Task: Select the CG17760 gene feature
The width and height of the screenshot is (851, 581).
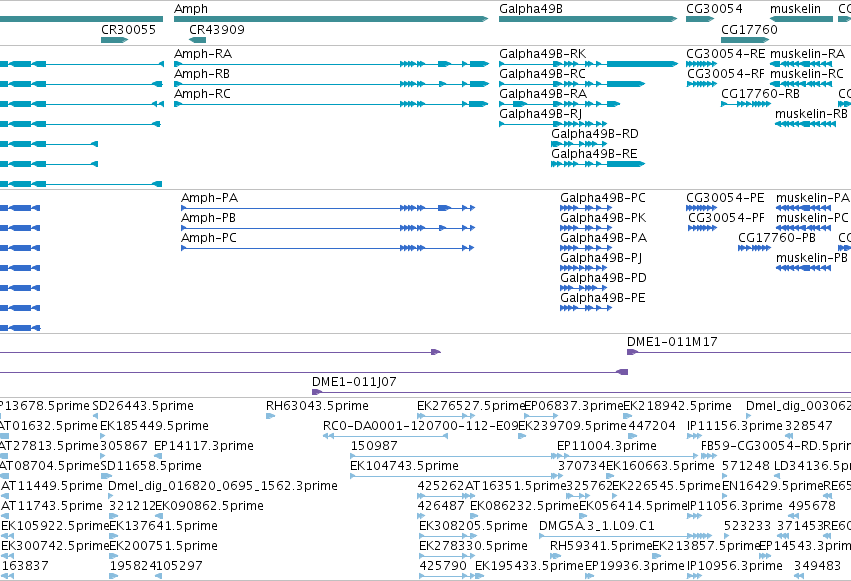Action: 745,40
